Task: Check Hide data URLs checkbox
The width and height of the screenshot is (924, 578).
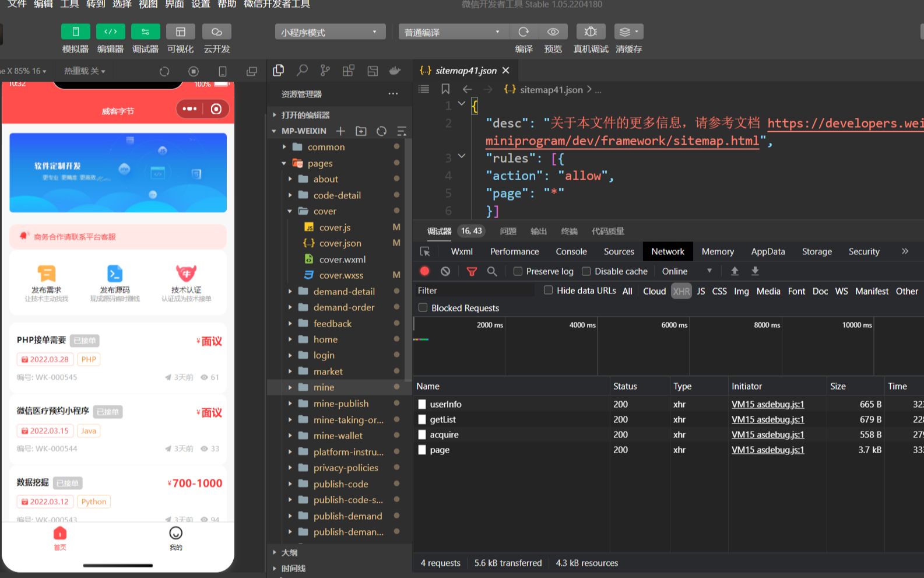Action: (x=548, y=290)
